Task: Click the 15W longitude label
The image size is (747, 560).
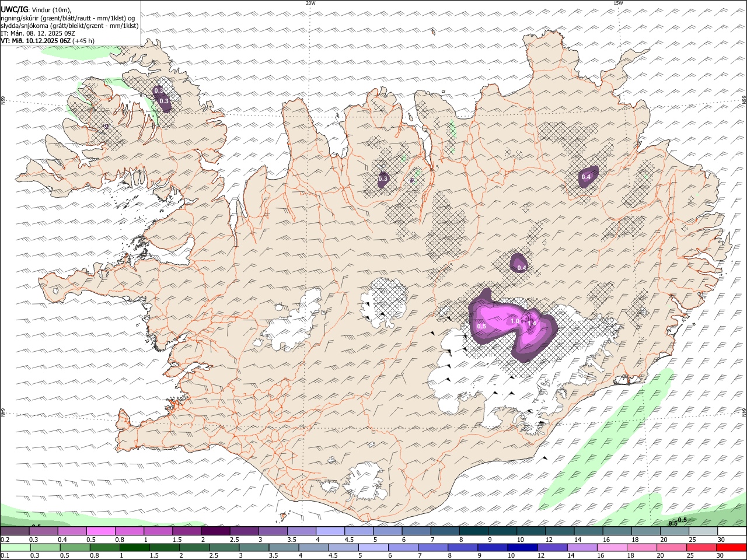Action: click(618, 3)
